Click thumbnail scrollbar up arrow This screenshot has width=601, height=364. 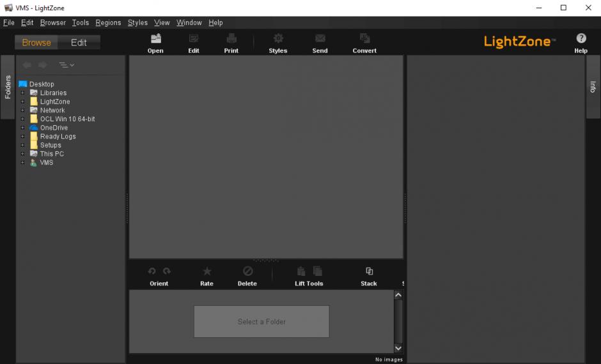(398, 295)
